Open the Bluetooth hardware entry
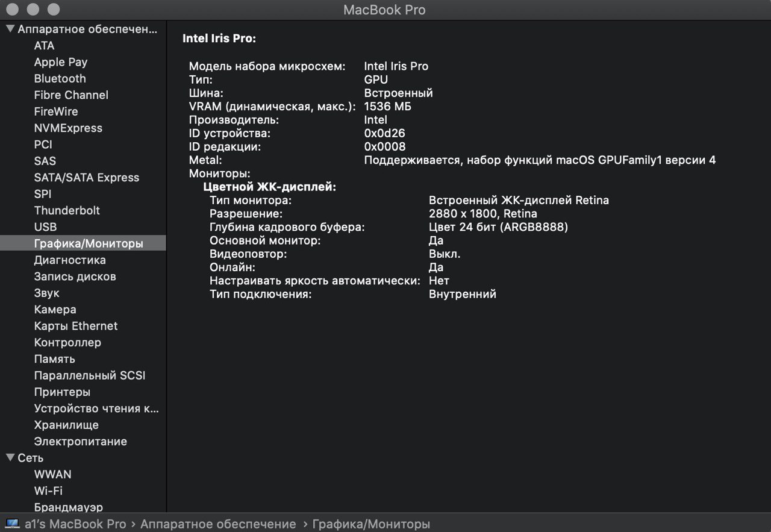Image resolution: width=771 pixels, height=532 pixels. [60, 78]
